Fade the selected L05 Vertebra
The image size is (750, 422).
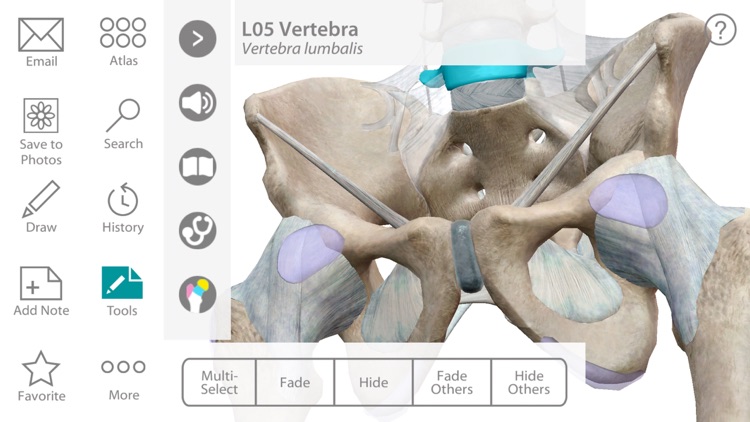click(x=295, y=382)
